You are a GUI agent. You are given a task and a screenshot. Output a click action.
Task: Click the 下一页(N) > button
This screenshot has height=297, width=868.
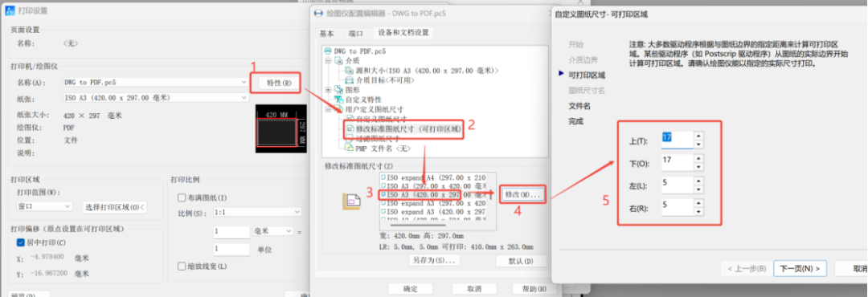[800, 269]
